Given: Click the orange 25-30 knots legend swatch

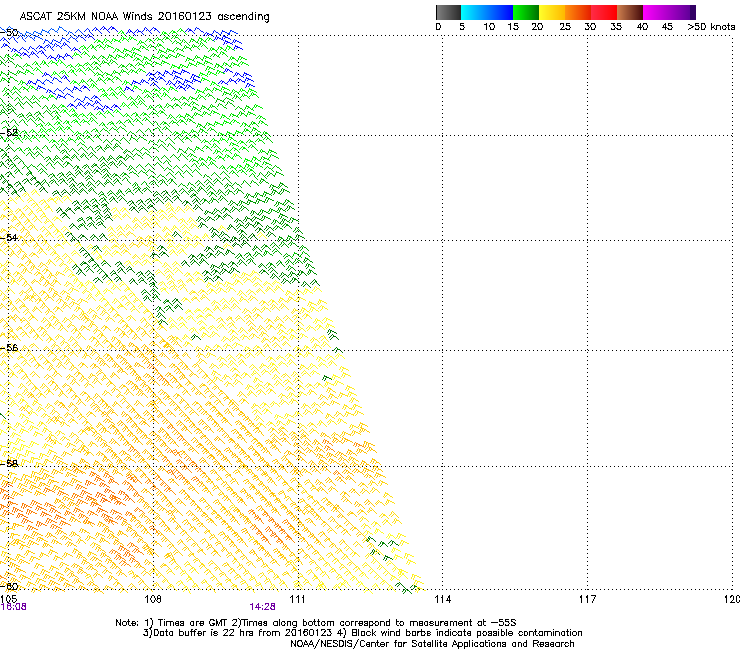Looking at the screenshot, I should click(578, 12).
